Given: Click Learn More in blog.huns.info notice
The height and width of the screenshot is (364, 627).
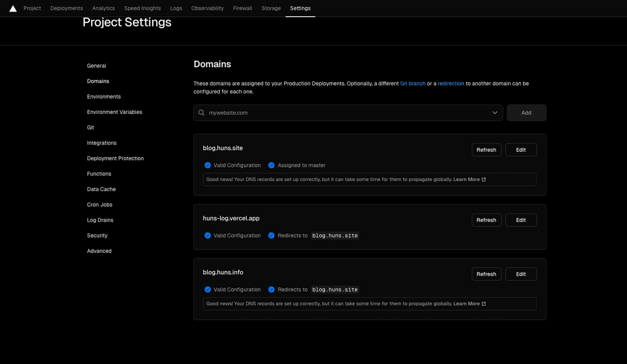Looking at the screenshot, I should (467, 303).
